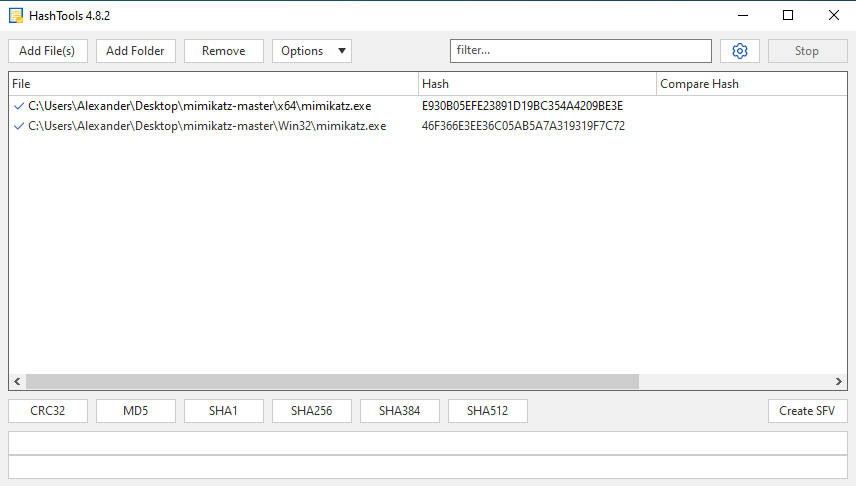The image size is (856, 486).
Task: Click the scrollbar right arrow
Action: click(839, 381)
